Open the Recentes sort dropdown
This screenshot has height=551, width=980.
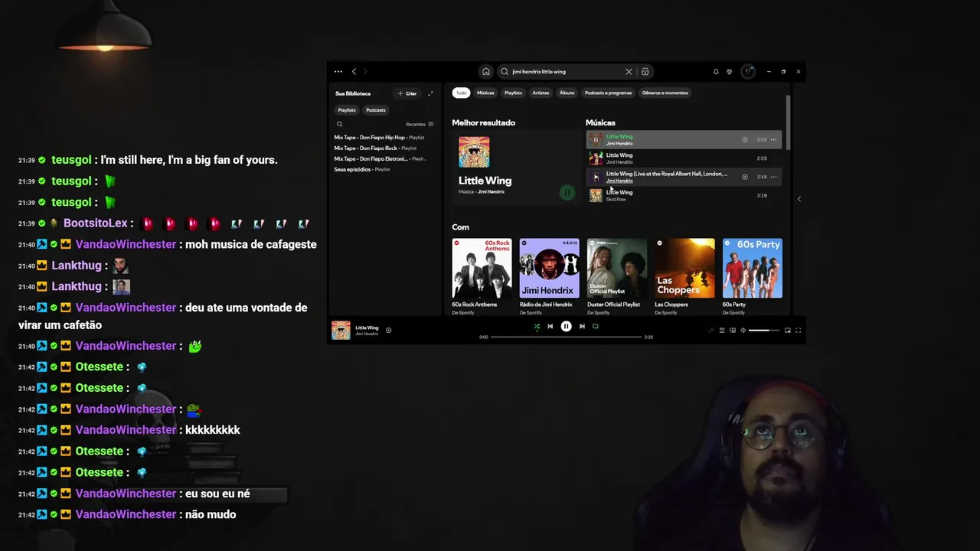tap(420, 124)
